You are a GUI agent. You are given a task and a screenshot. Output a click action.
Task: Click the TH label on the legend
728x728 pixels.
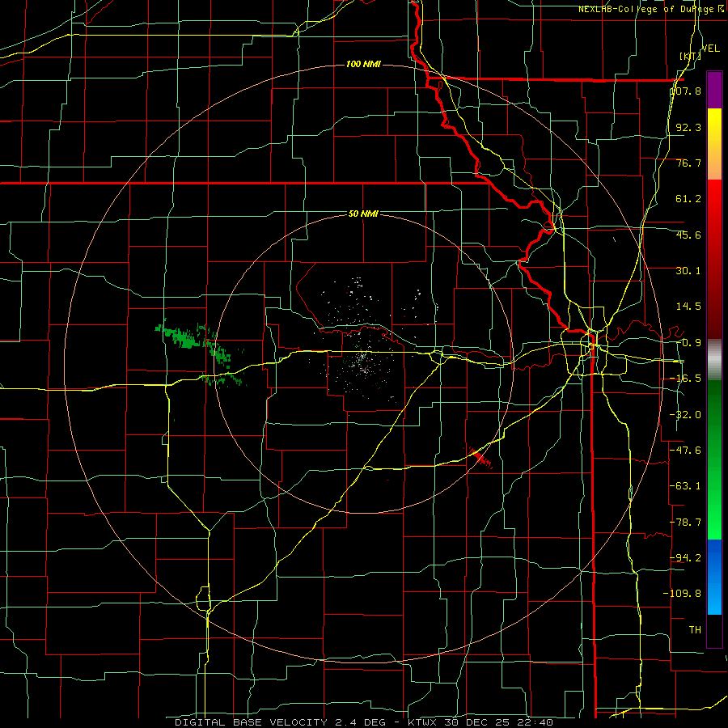pyautogui.click(x=695, y=629)
